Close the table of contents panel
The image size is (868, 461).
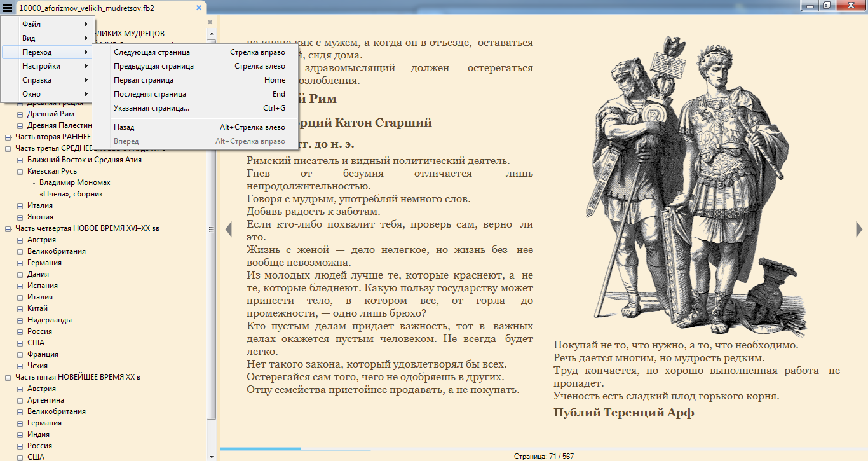click(x=210, y=22)
